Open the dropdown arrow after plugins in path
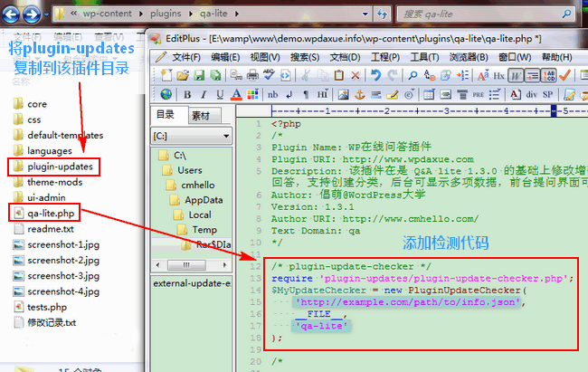The height and width of the screenshot is (372, 588). point(218,14)
